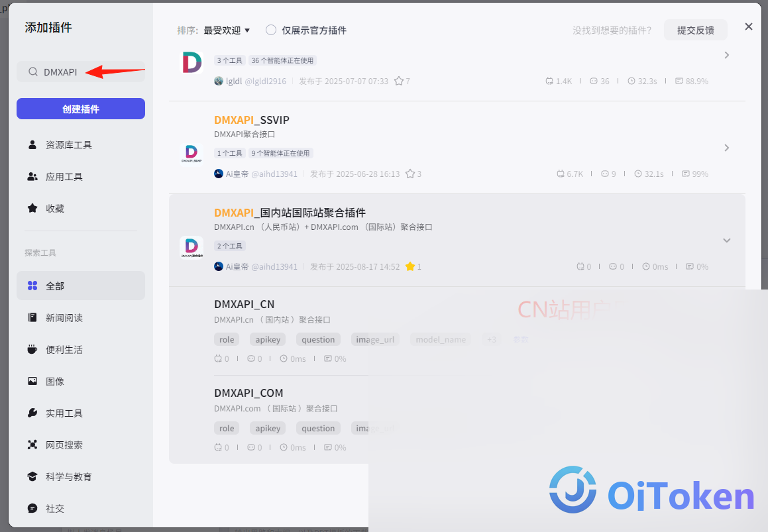Click the 收藏 star icon
The width and height of the screenshot is (768, 532).
(x=32, y=208)
